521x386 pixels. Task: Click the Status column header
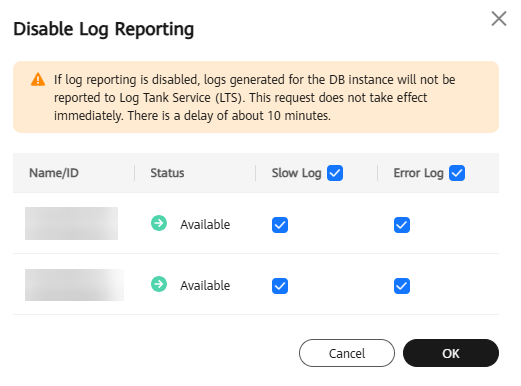[167, 173]
